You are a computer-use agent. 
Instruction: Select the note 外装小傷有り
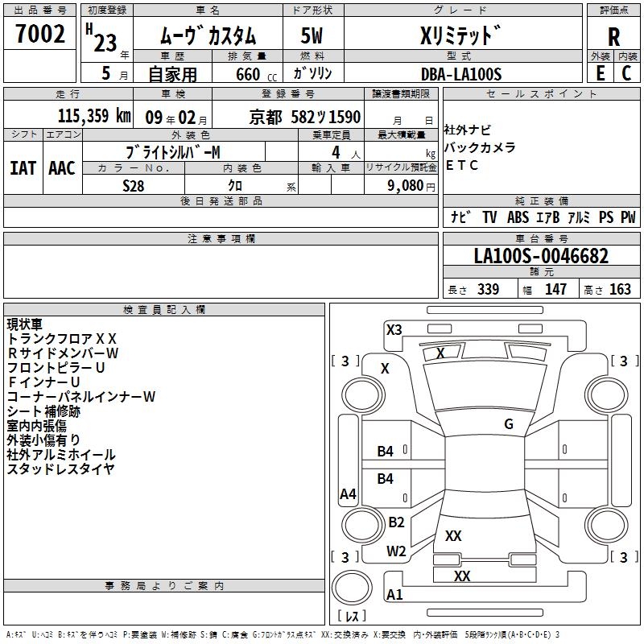[x=43, y=440]
